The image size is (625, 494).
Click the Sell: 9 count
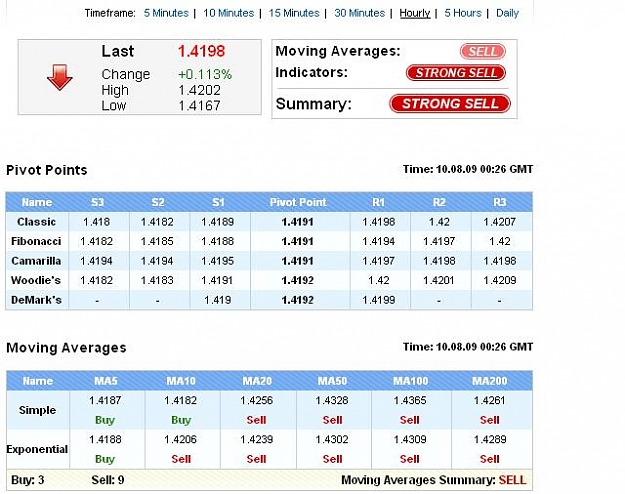108,480
